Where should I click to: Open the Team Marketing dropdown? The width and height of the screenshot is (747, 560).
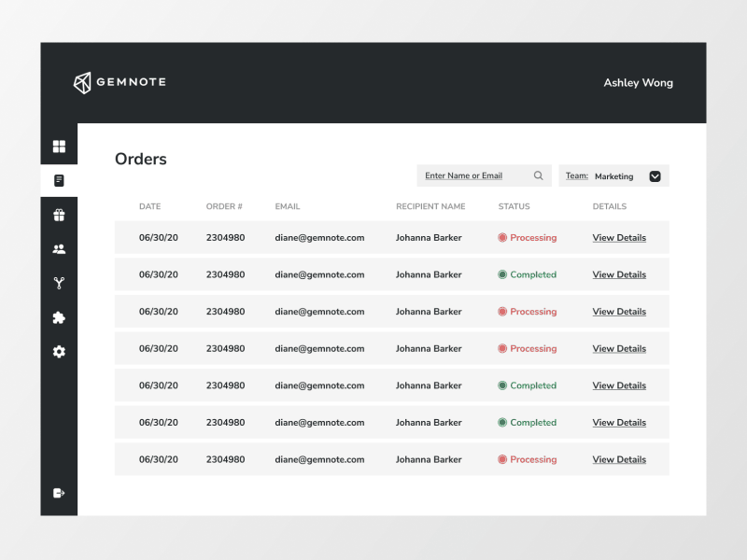tap(613, 175)
